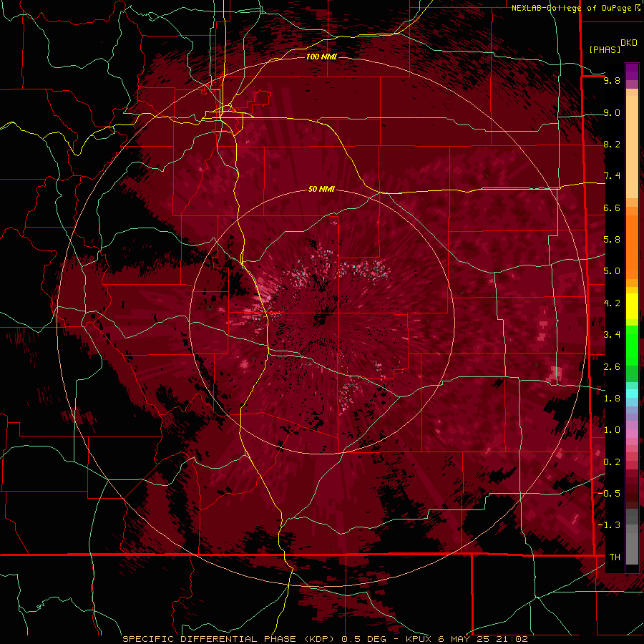Click the yellow color bar segment
This screenshot has height=644, width=644.
click(632, 306)
